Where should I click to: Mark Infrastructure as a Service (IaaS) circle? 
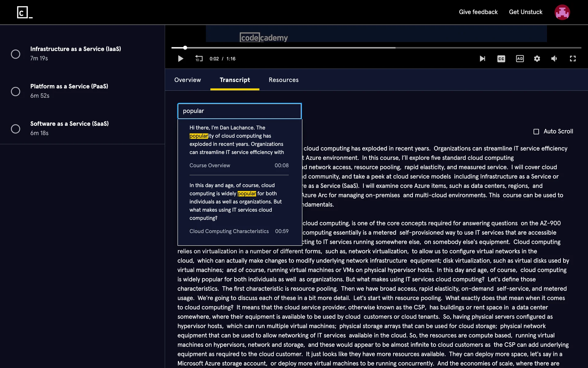click(x=16, y=54)
